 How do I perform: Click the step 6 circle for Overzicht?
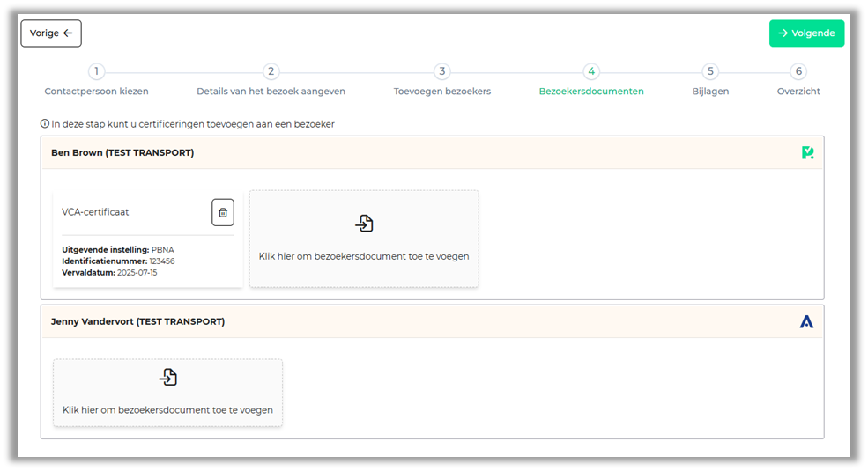click(798, 72)
